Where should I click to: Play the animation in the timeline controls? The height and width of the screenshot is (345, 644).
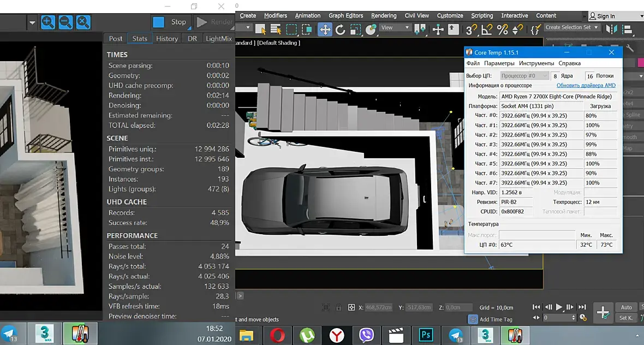[559, 307]
